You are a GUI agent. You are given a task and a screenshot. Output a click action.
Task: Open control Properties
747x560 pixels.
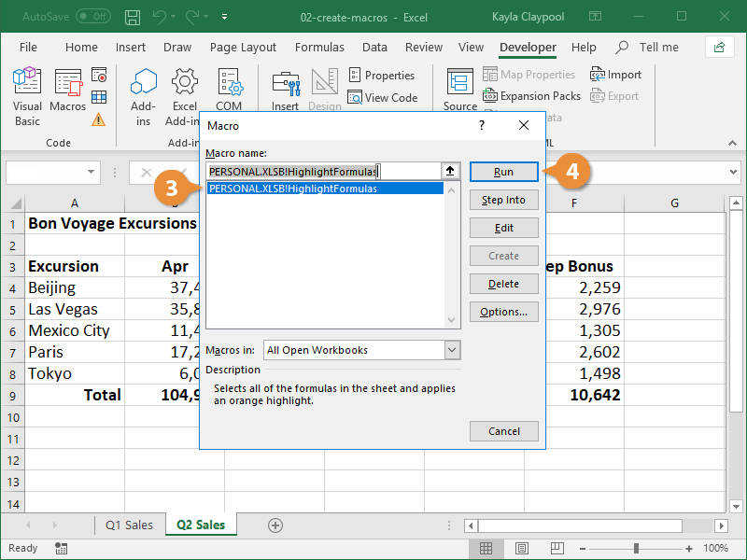coord(382,76)
